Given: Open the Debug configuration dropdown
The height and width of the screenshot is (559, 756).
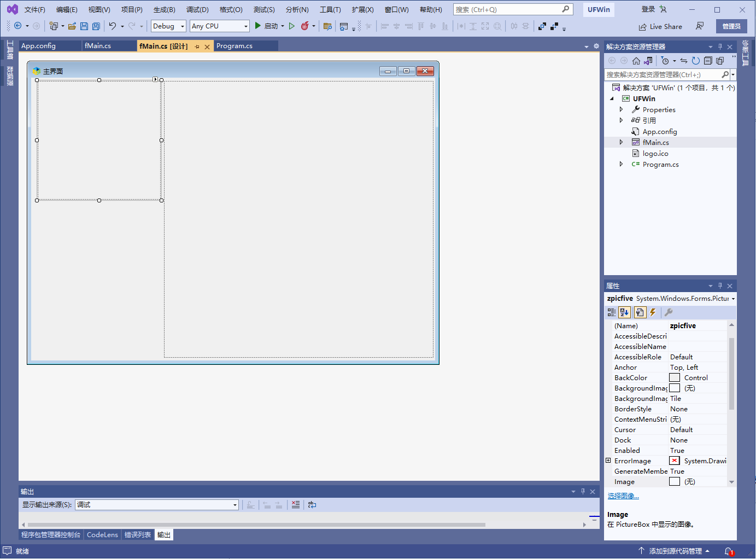Looking at the screenshot, I should (168, 26).
